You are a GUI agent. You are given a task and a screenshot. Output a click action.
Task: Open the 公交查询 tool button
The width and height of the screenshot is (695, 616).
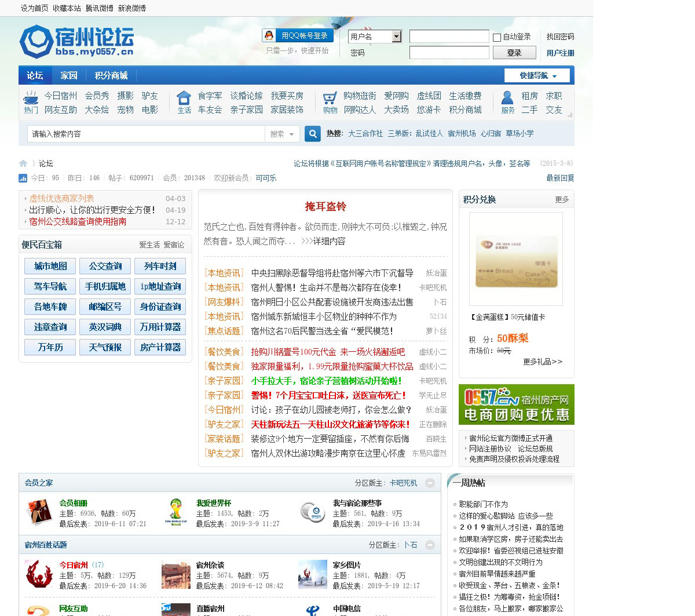[x=105, y=266]
